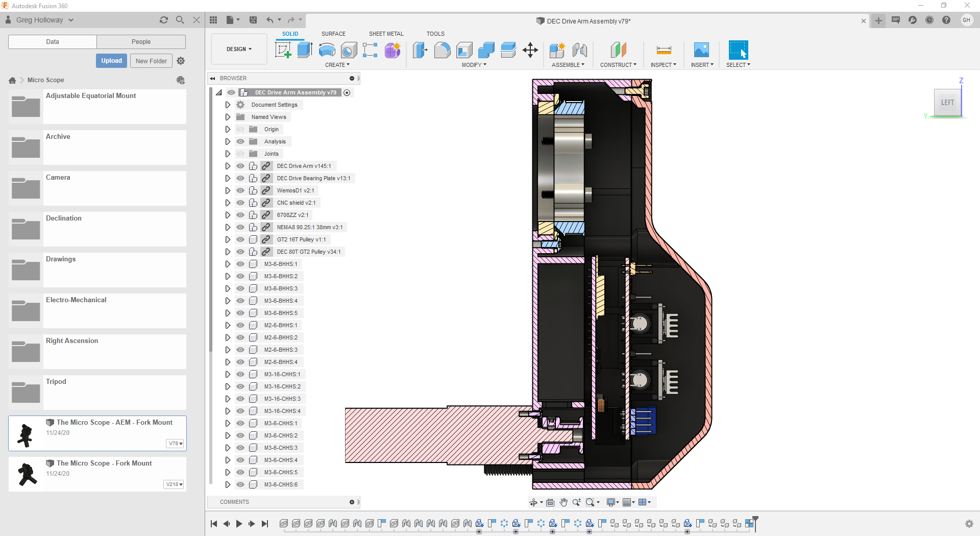This screenshot has height=536, width=980.
Task: Select the Revolve tool icon
Action: click(x=327, y=50)
